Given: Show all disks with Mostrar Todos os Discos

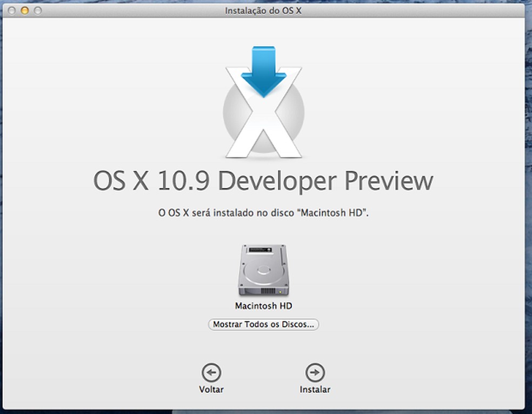Looking at the screenshot, I should [x=264, y=324].
